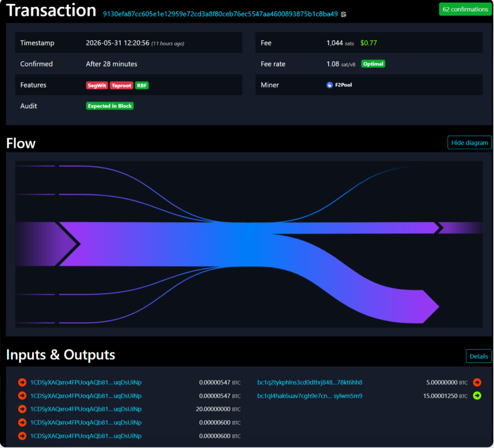Click the 5.00000000 BTC output amount
The image size is (494, 448).
coord(447,382)
